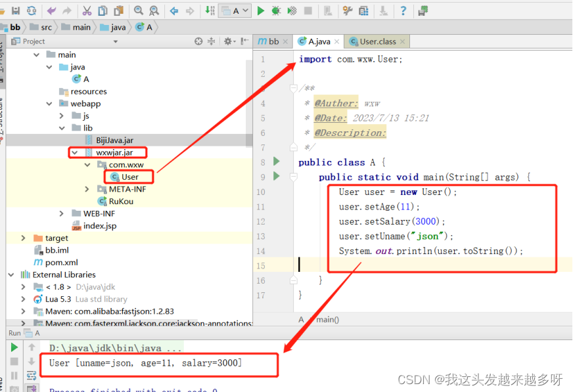Click the run gutter icon beside class A
The height and width of the screenshot is (392, 573).
tap(277, 162)
